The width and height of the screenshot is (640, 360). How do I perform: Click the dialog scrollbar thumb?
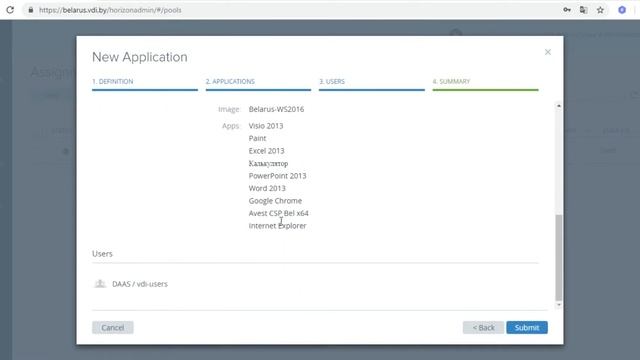559,257
